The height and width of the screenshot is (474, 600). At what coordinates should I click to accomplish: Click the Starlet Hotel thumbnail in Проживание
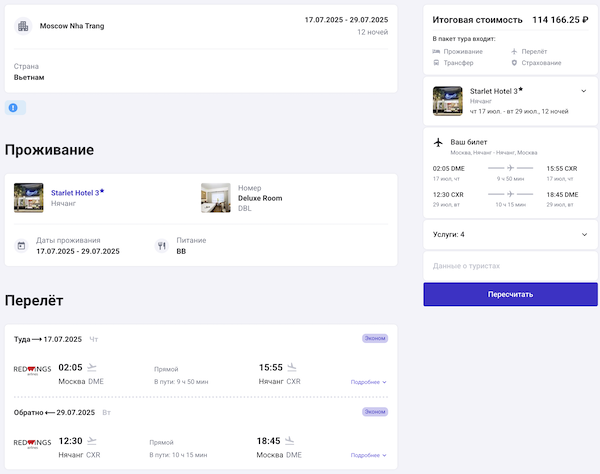(x=29, y=197)
